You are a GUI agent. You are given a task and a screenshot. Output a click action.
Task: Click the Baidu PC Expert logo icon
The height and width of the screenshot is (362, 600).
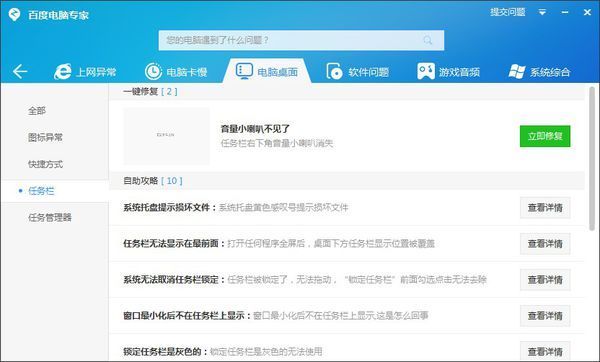[14, 15]
